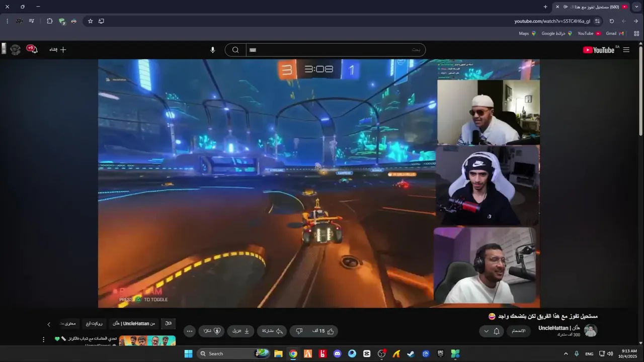Open a new browser tab

tap(545, 7)
